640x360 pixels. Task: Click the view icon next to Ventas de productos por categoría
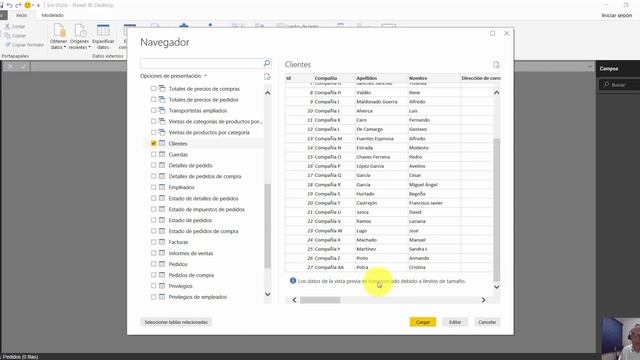(x=162, y=132)
